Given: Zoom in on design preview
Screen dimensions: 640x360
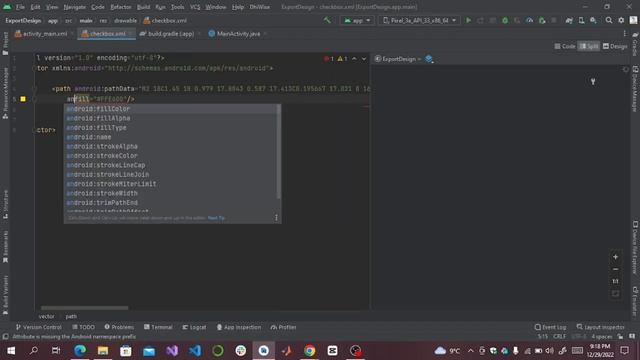Looking at the screenshot, I should point(615,257).
